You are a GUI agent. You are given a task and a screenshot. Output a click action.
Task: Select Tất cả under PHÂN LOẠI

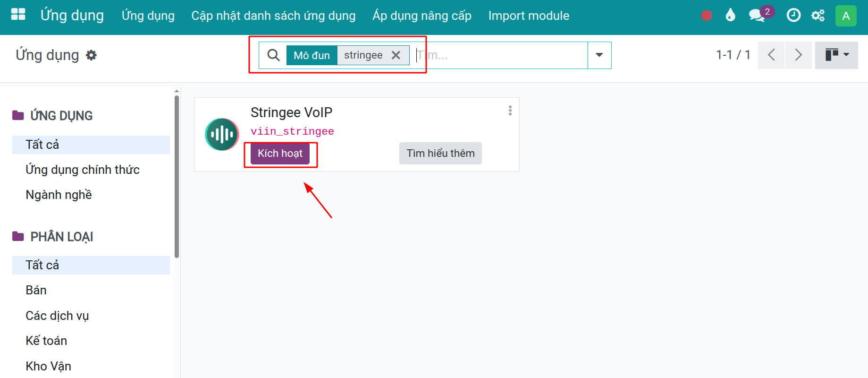tap(91, 265)
